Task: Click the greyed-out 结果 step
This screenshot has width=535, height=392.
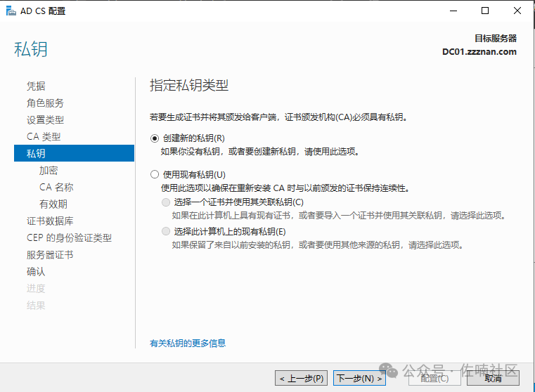Action: 36,306
